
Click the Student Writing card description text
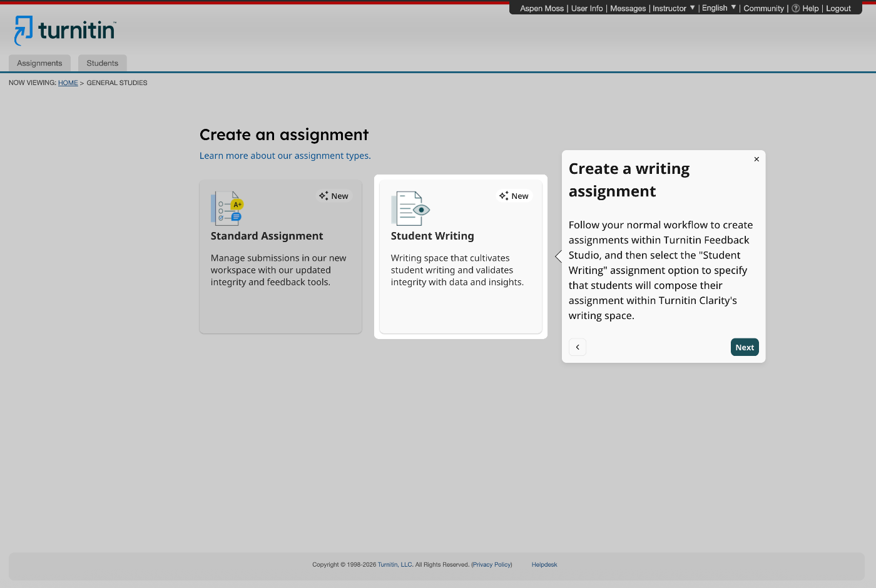[457, 270]
